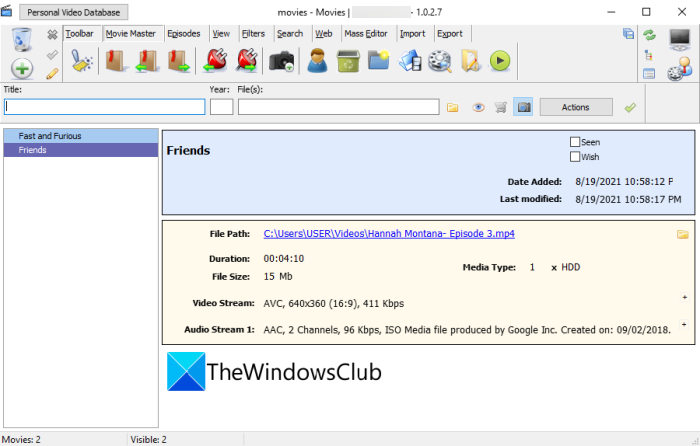
Task: Click the red plug icon with left arrow
Action: 215,61
